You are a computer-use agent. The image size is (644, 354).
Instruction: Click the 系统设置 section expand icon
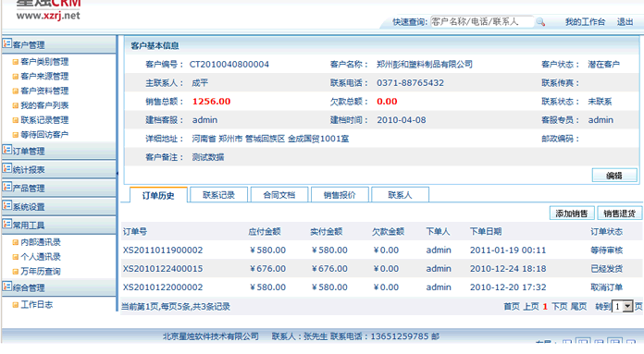point(7,205)
